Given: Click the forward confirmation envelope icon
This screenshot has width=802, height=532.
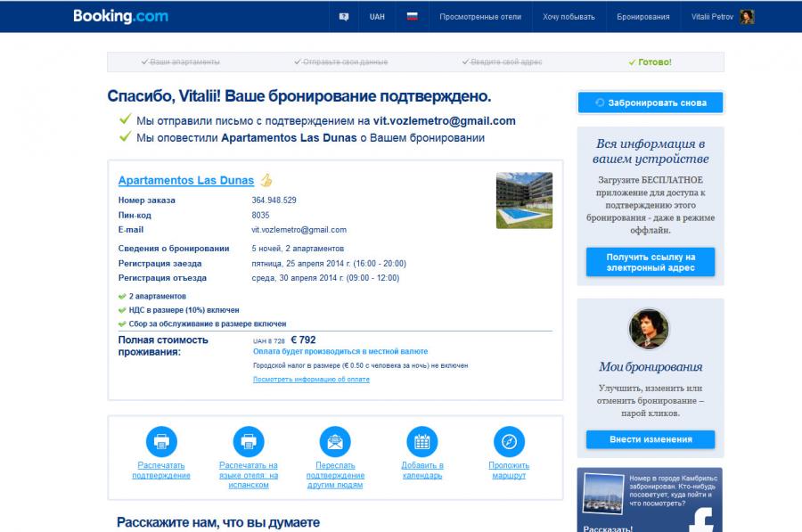Looking at the screenshot, I should point(335,442).
